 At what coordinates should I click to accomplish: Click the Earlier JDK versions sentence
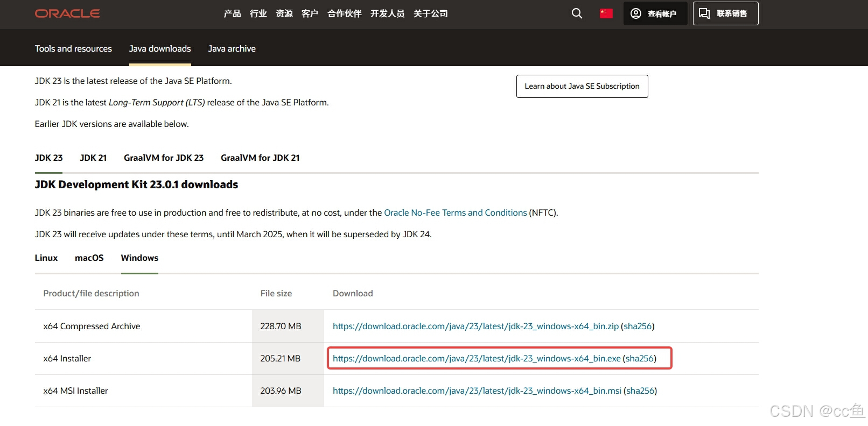pyautogui.click(x=112, y=124)
